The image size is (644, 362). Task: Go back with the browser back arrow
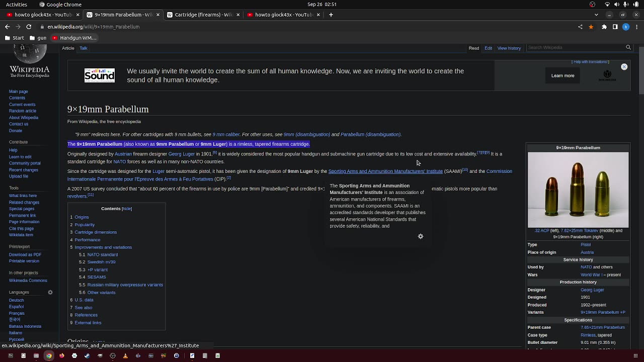(x=8, y=27)
